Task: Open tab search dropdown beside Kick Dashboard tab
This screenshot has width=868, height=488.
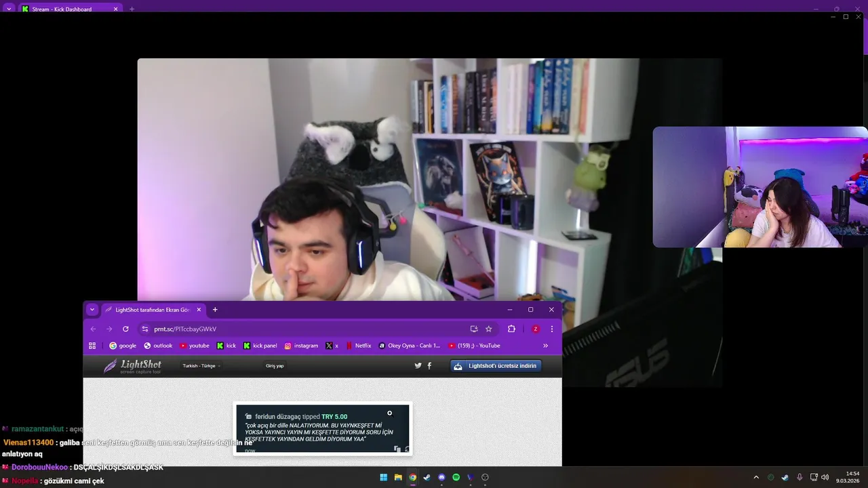Action: tap(9, 9)
